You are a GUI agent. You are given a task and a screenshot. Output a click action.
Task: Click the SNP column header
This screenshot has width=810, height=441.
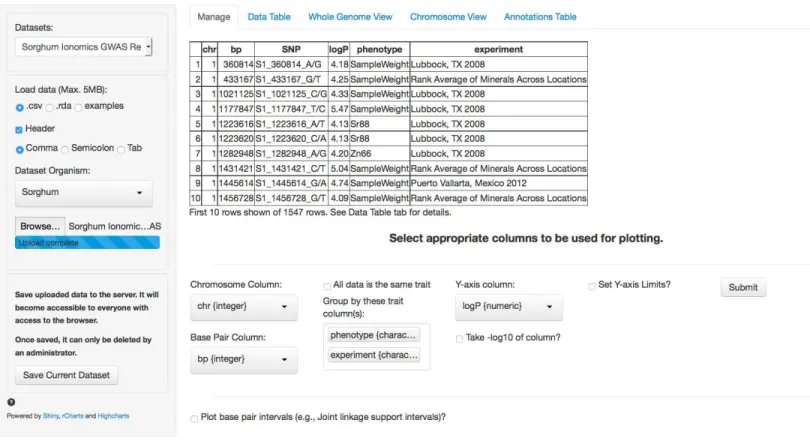[x=291, y=49]
